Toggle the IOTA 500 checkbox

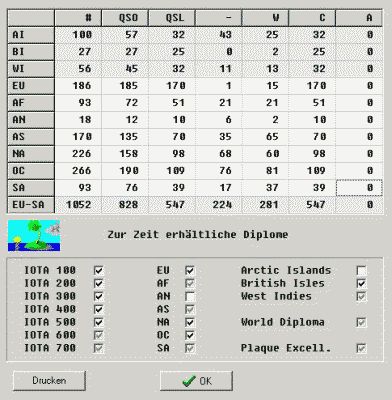pos(98,322)
